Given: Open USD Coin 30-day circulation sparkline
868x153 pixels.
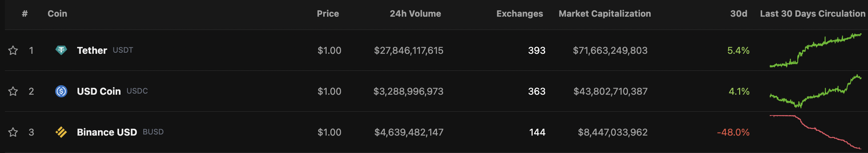Looking at the screenshot, I should point(815,91).
